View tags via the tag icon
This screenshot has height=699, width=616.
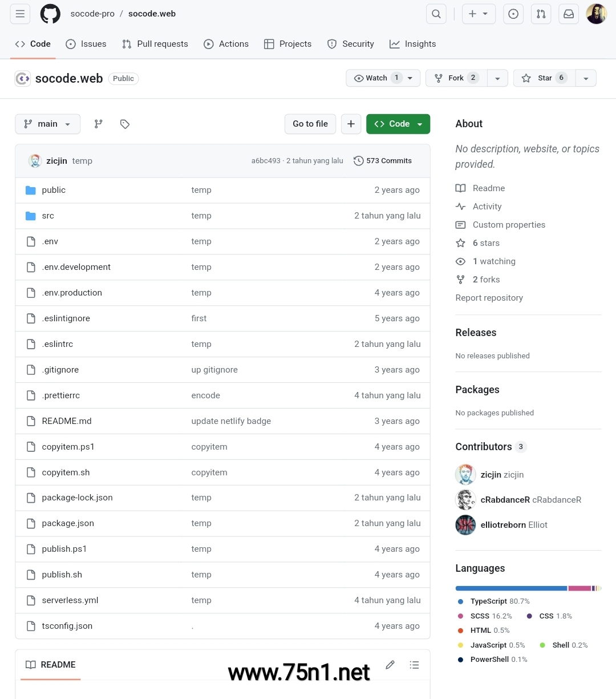125,124
